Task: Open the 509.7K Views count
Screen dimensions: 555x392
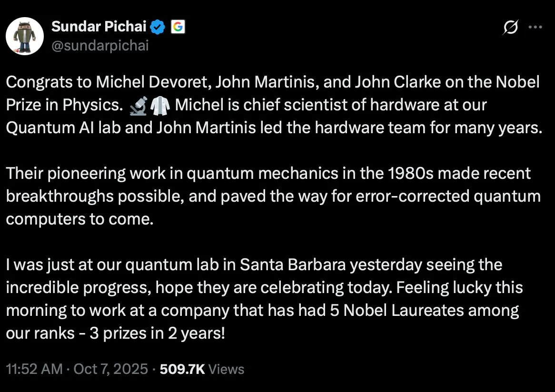Action: [202, 369]
